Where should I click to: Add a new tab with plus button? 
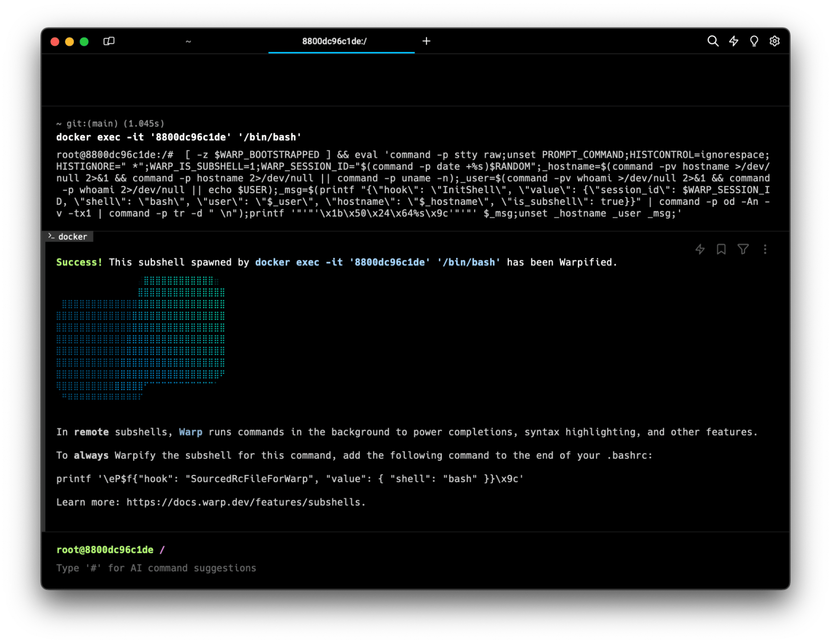point(426,41)
